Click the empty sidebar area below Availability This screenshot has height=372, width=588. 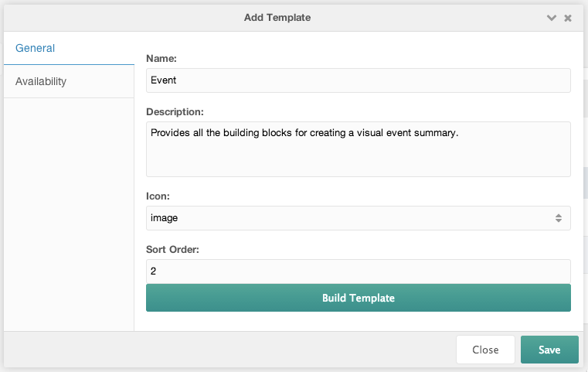(x=69, y=214)
